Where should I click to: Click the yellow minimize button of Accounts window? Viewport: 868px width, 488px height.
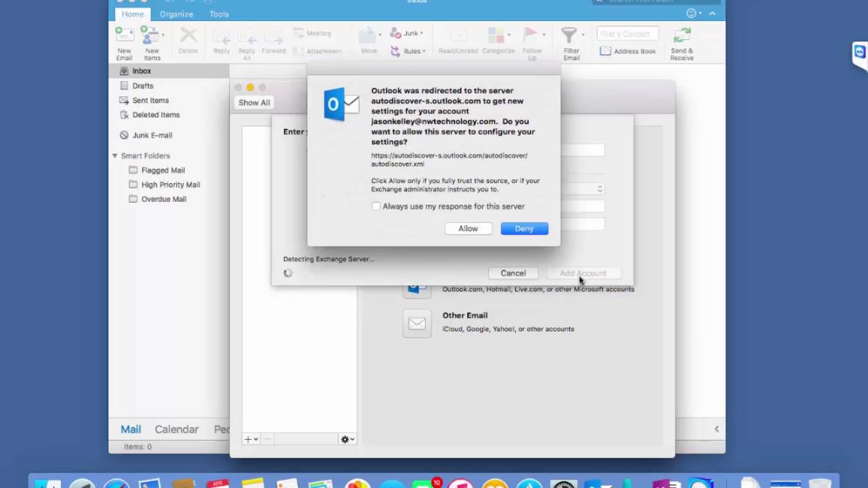pyautogui.click(x=250, y=87)
